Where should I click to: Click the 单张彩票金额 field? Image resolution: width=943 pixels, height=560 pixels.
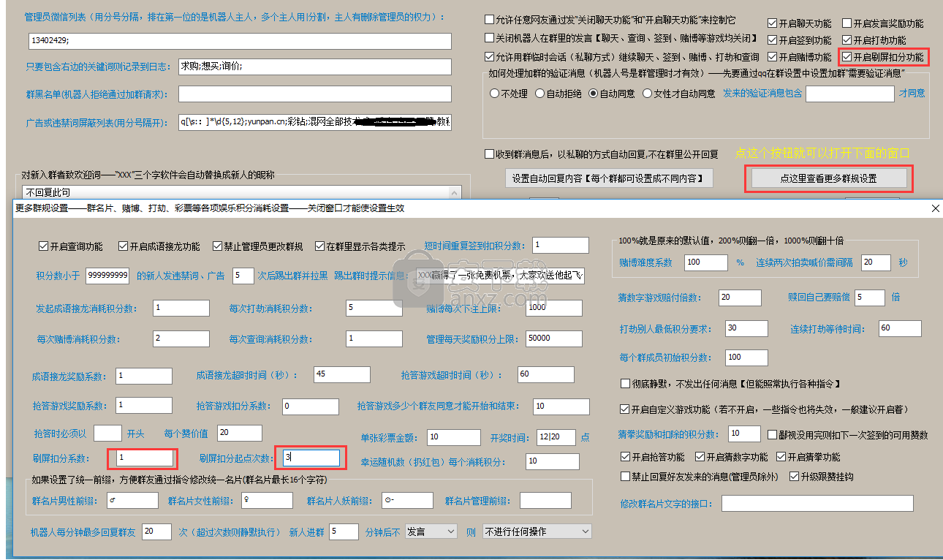pyautogui.click(x=454, y=437)
